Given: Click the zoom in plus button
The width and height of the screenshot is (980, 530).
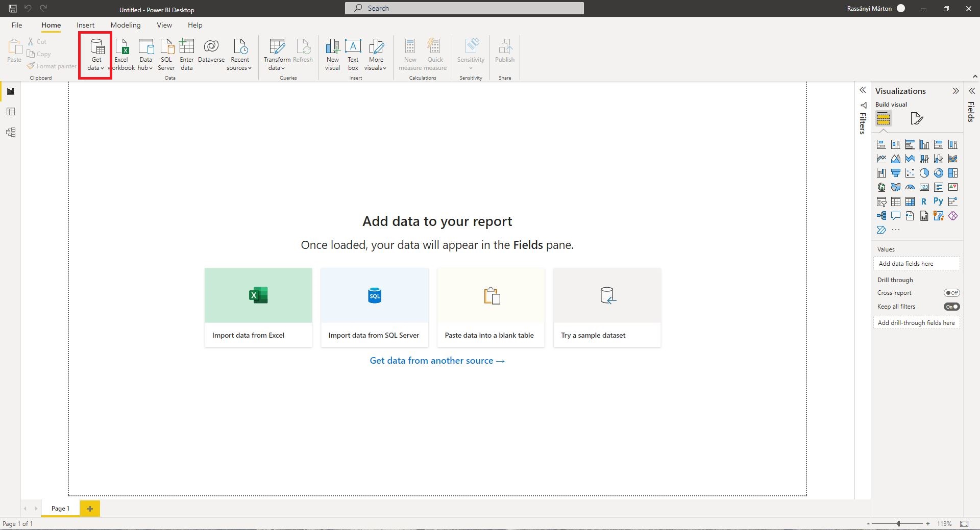Looking at the screenshot, I should pyautogui.click(x=927, y=524).
